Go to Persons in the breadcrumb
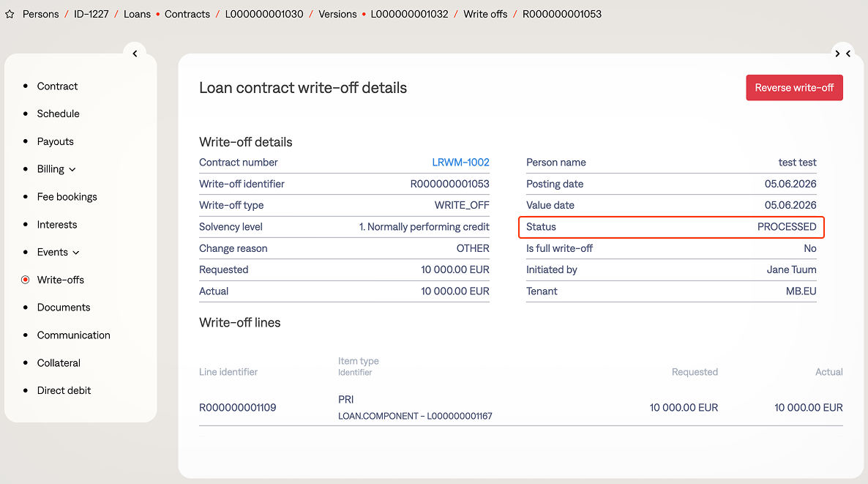The width and height of the screenshot is (868, 484). coord(40,14)
